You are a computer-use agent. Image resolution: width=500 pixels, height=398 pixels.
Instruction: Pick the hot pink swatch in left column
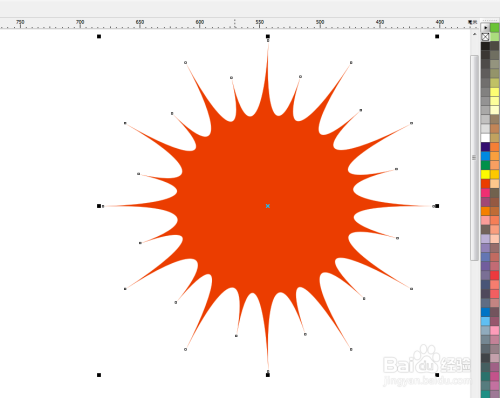coord(485,193)
